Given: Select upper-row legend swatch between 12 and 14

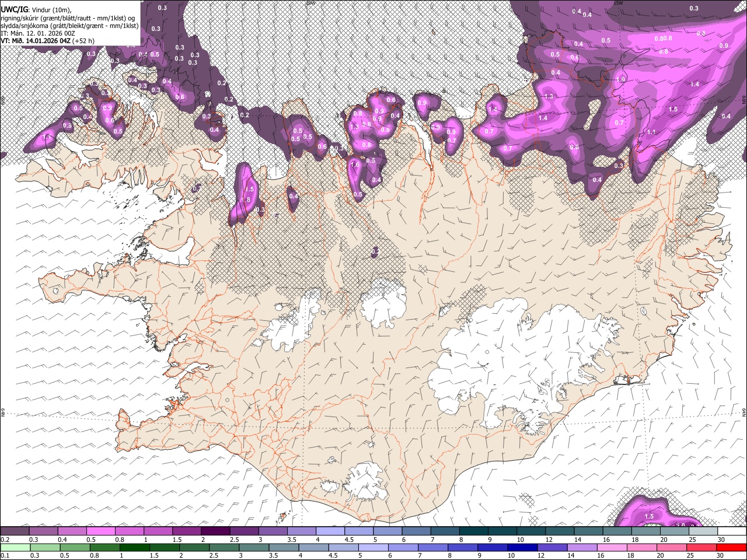Looking at the screenshot, I should 560,531.
